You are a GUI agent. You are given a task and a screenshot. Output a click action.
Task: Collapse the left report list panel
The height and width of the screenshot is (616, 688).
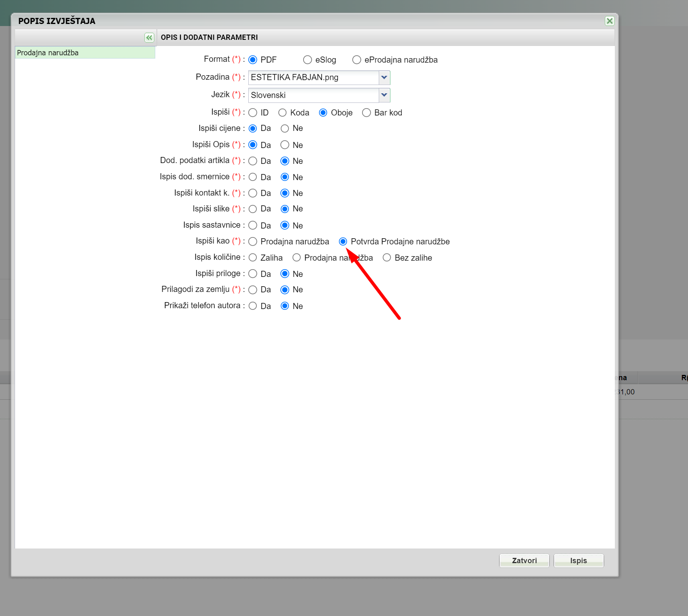149,37
